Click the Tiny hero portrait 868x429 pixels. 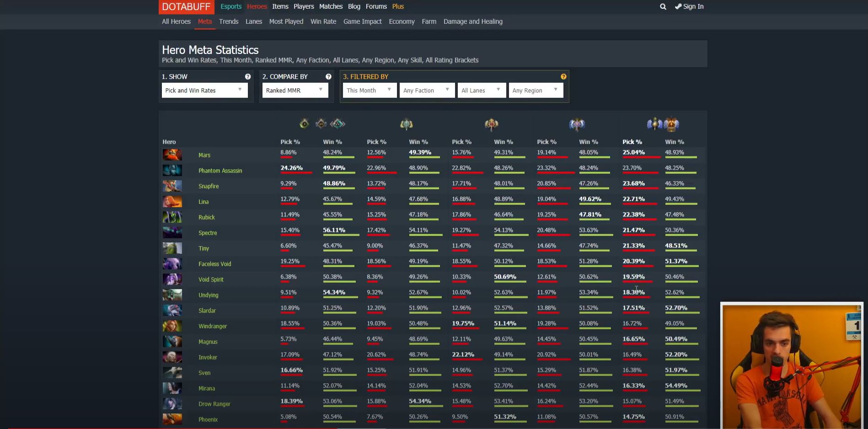[x=172, y=248]
